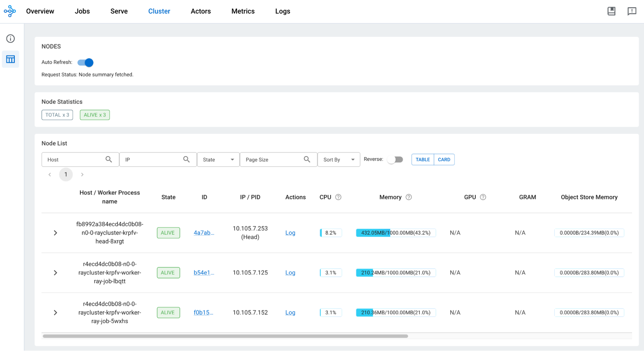Click the IP filter input field

[158, 159]
